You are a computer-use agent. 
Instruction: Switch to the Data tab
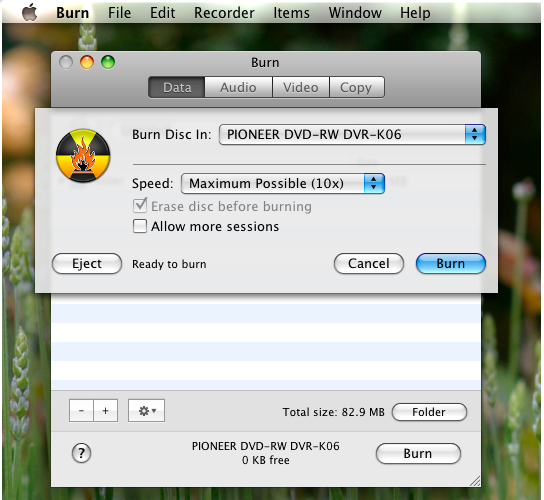[177, 87]
